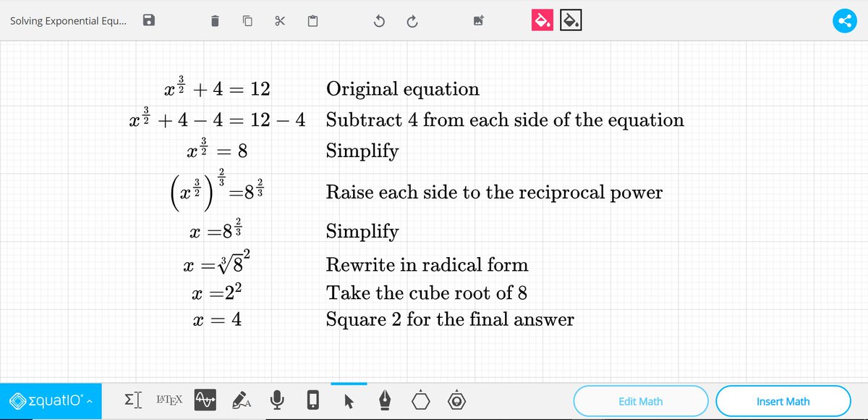Image resolution: width=868 pixels, height=420 pixels.
Task: Open sharing options
Action: (845, 20)
